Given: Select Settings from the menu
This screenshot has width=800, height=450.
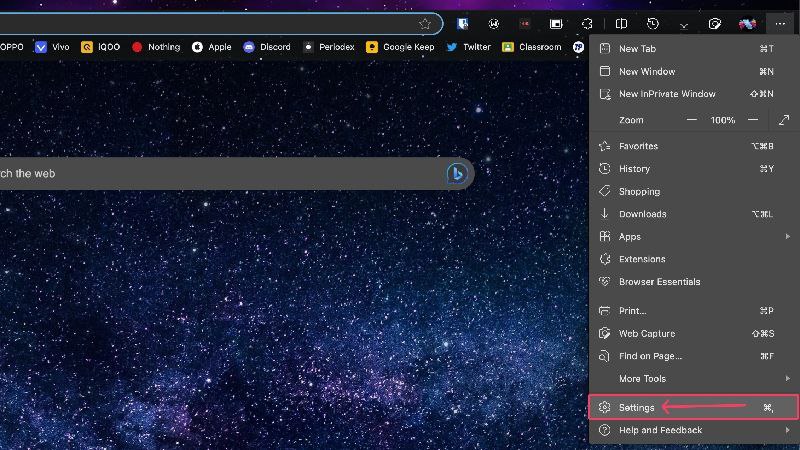Looking at the screenshot, I should (694, 407).
